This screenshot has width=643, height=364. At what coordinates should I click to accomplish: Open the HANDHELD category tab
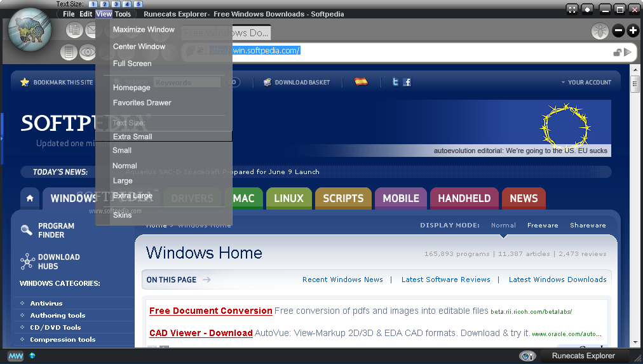point(464,198)
